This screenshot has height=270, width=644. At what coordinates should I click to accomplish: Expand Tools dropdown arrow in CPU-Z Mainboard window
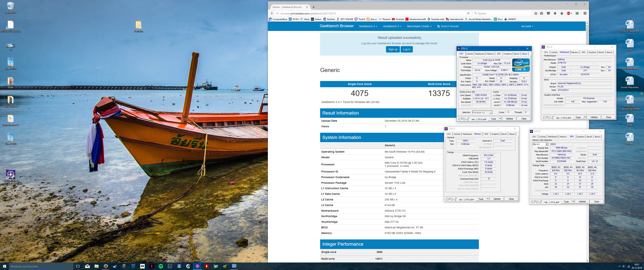[585, 117]
